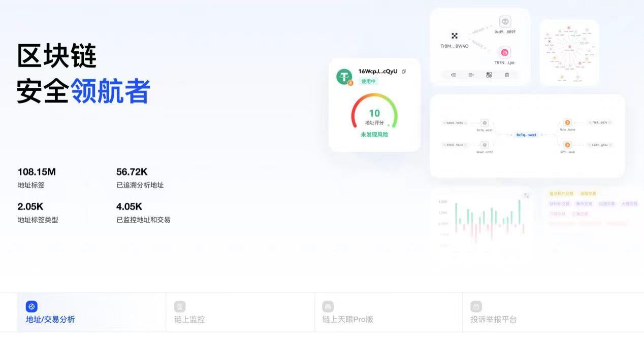Open the 地址/交易分析 tab
Viewport: 644px width, 342px height.
click(91, 313)
